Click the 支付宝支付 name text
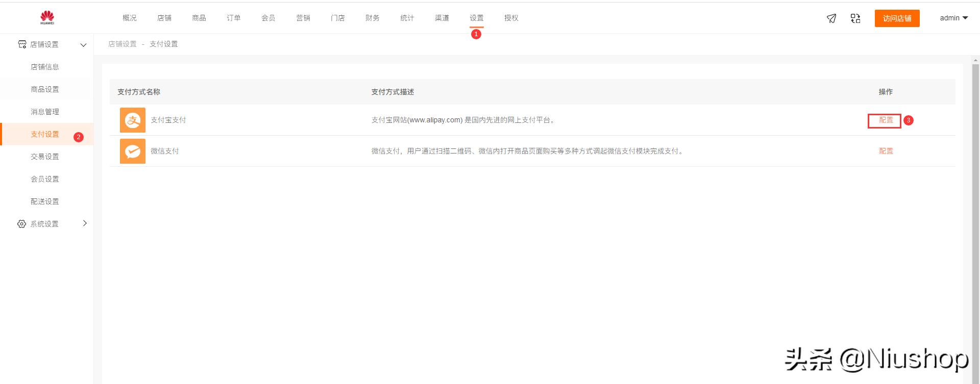Screen dimensions: 980x384 (168, 120)
